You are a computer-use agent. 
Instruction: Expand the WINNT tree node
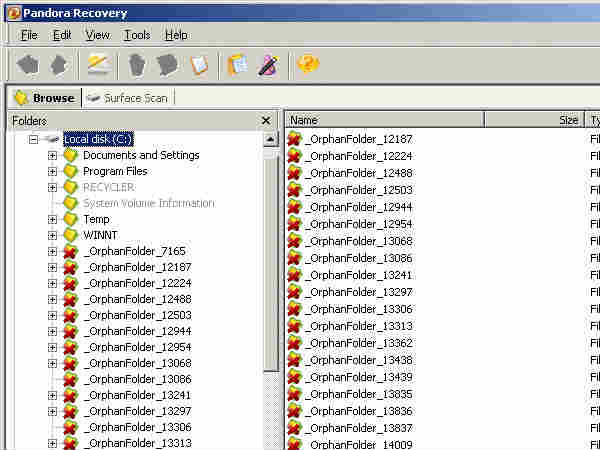(x=52, y=235)
